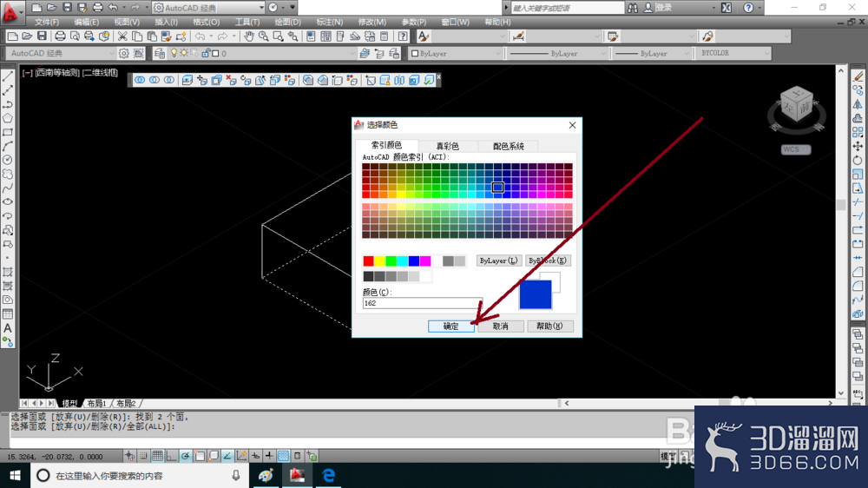Image resolution: width=868 pixels, height=488 pixels.
Task: Toggle Infer Constraints in the status bar
Action: tap(129, 456)
